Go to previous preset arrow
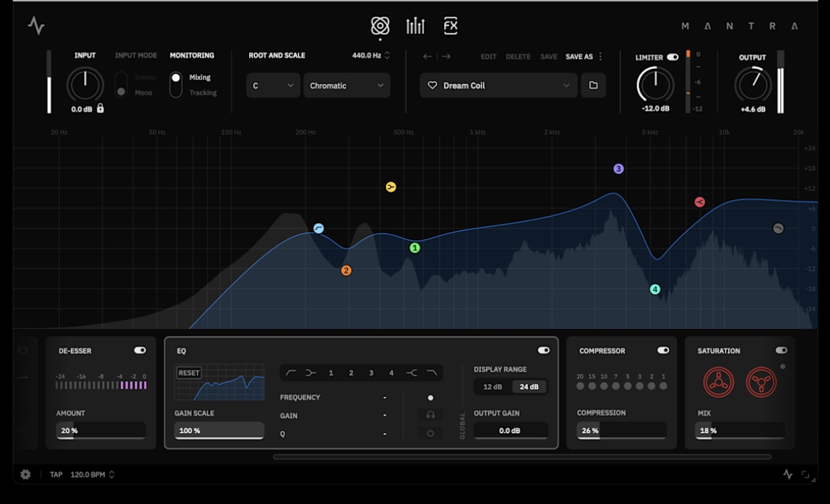The width and height of the screenshot is (830, 504). coord(428,57)
